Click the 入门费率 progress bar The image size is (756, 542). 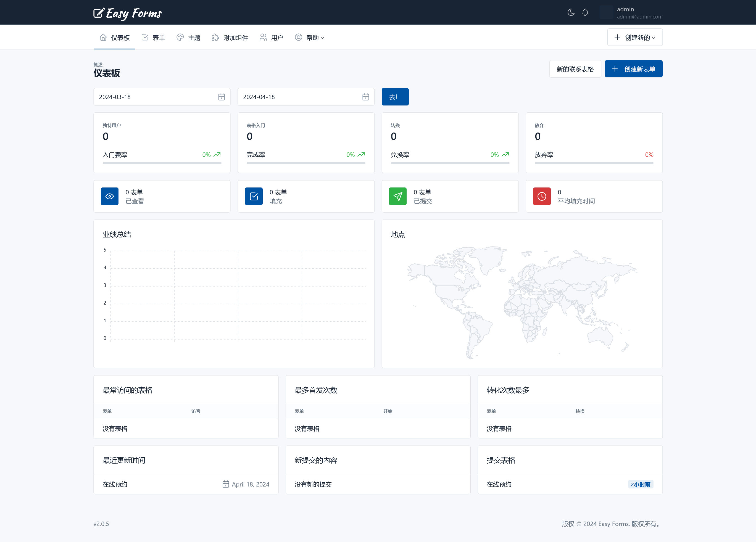click(x=162, y=163)
